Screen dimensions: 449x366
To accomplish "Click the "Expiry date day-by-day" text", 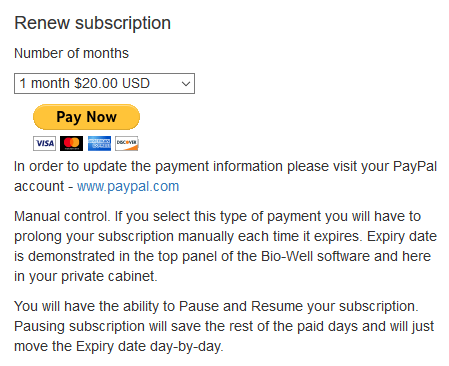I will [149, 346].
